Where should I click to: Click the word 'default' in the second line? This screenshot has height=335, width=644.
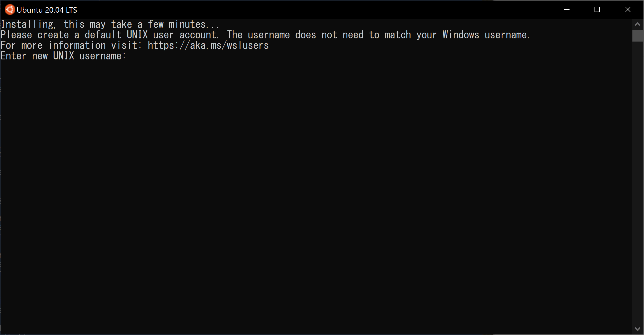(103, 35)
